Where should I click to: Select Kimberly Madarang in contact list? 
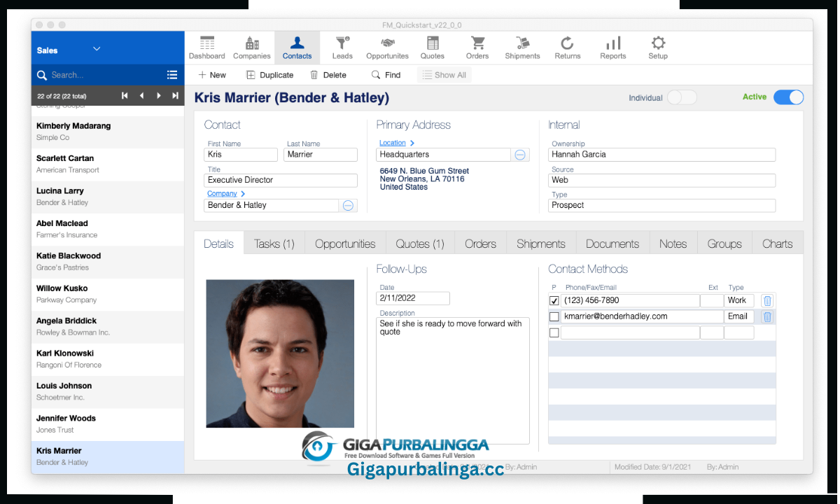pyautogui.click(x=108, y=132)
